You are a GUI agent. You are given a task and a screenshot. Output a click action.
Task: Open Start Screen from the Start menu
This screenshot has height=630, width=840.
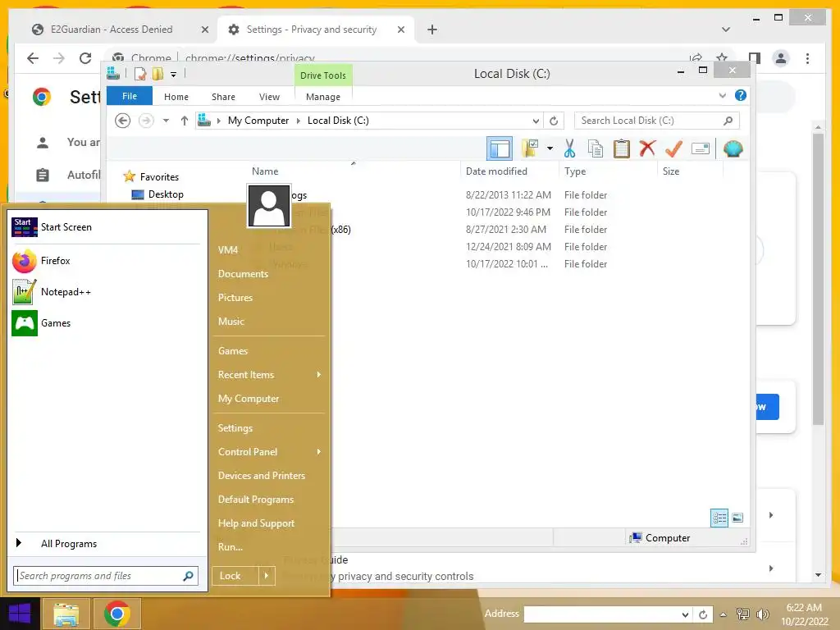[x=106, y=227]
